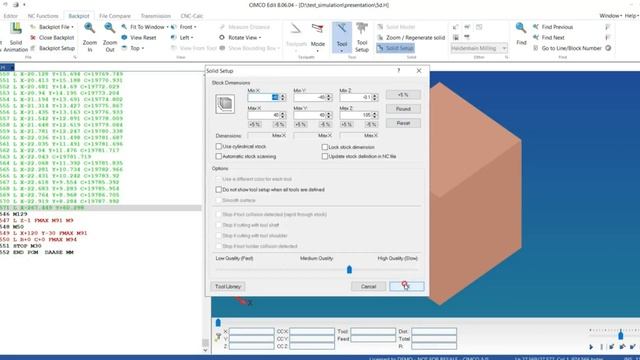Tick Use cylindrical stock checkbox
The height and width of the screenshot is (360, 640).
coord(219,146)
